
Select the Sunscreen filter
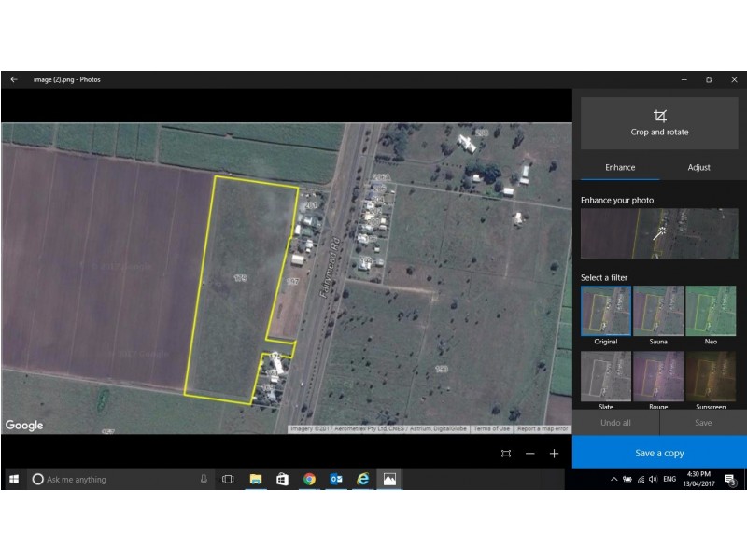(x=711, y=379)
